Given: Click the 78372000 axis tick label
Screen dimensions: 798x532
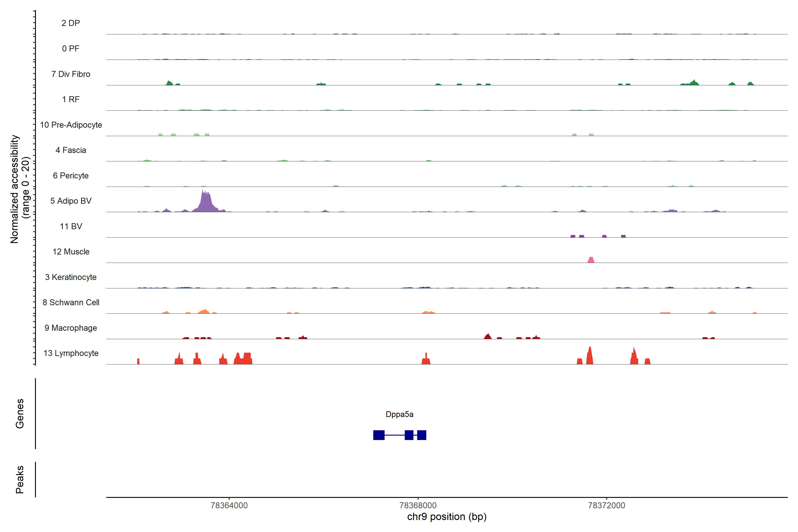Looking at the screenshot, I should point(606,505).
